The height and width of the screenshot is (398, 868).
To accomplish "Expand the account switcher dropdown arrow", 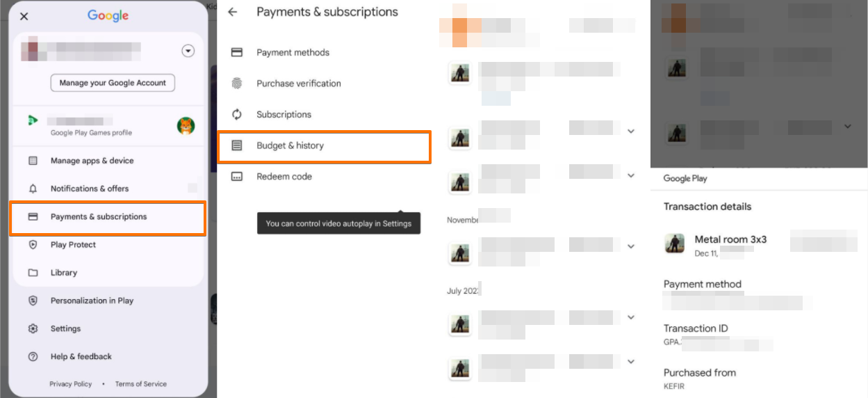I will (x=188, y=51).
